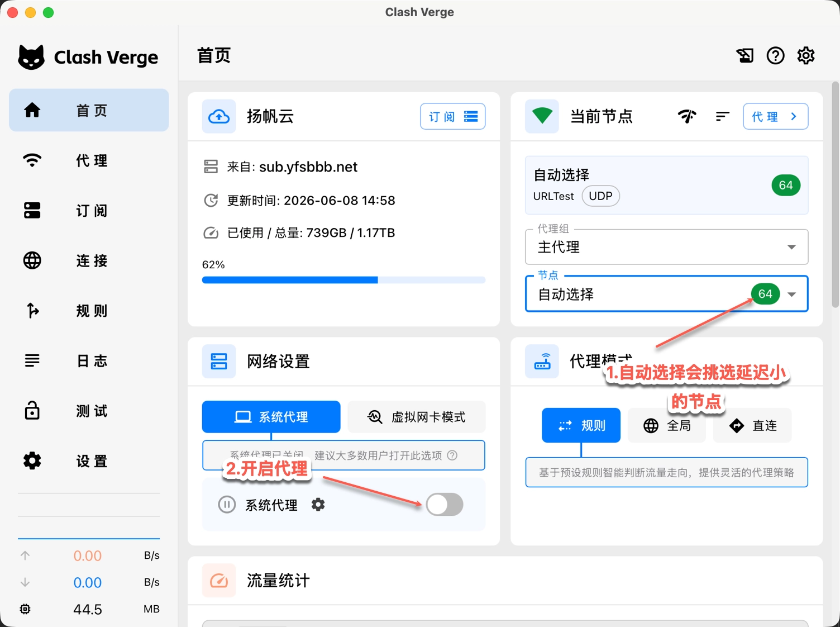Click the vertical scrollbar on the right

[x=836, y=194]
